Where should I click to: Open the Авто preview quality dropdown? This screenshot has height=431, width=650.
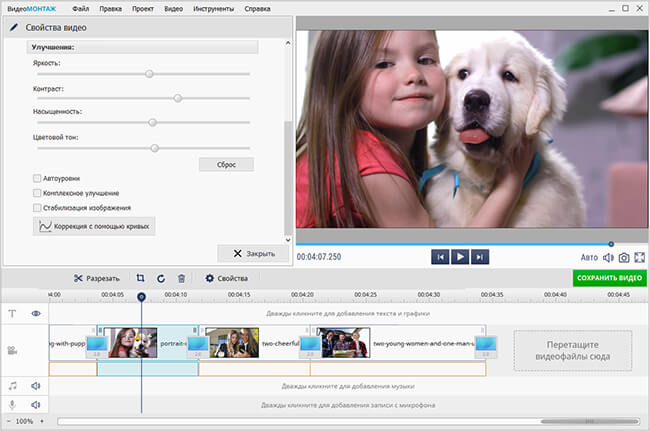(589, 257)
